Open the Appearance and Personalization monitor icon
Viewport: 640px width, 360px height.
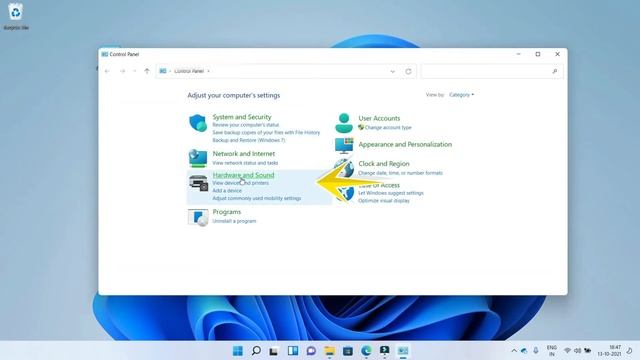point(344,145)
